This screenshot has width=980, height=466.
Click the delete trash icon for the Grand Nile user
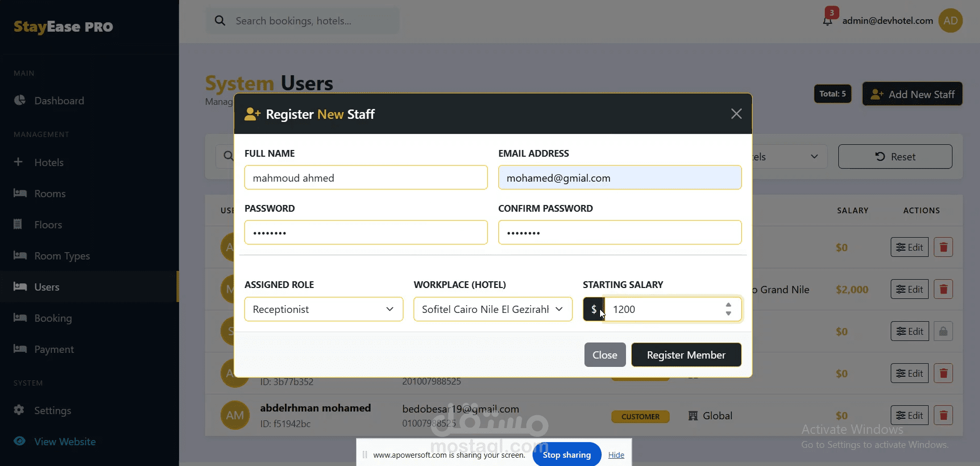pos(943,289)
